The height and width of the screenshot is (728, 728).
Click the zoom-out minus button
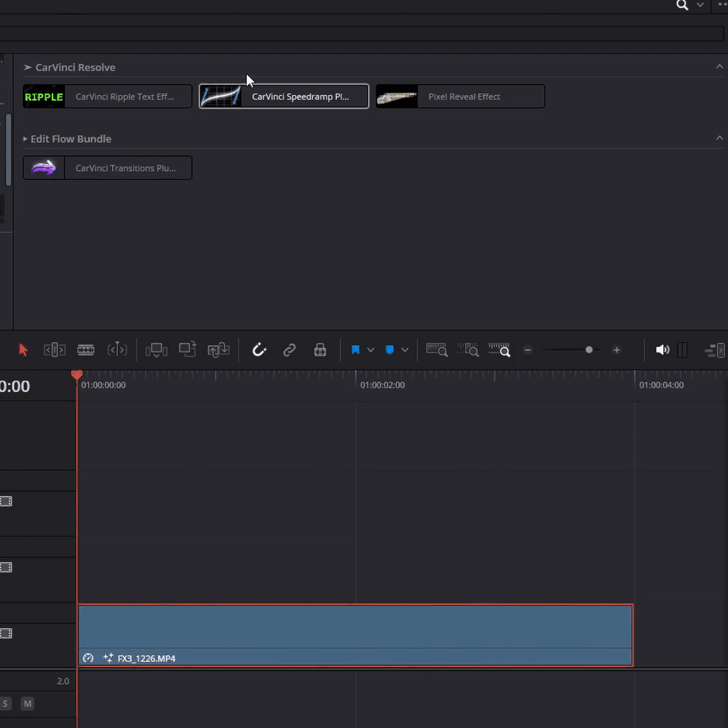528,350
